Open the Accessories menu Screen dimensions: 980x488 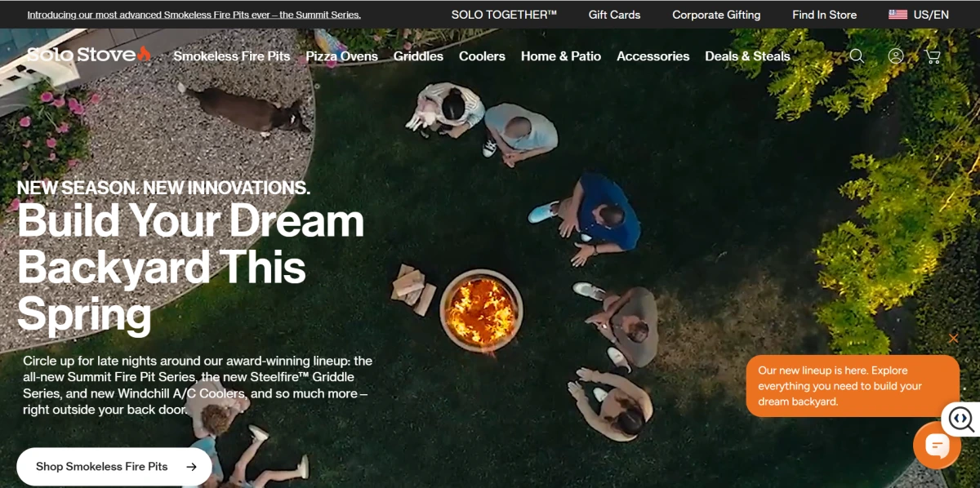point(653,56)
